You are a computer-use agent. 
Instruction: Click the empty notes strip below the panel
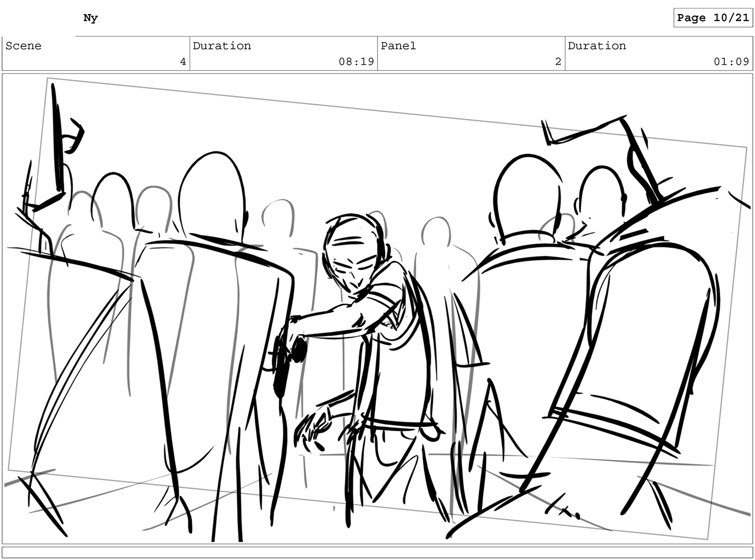(x=377, y=552)
